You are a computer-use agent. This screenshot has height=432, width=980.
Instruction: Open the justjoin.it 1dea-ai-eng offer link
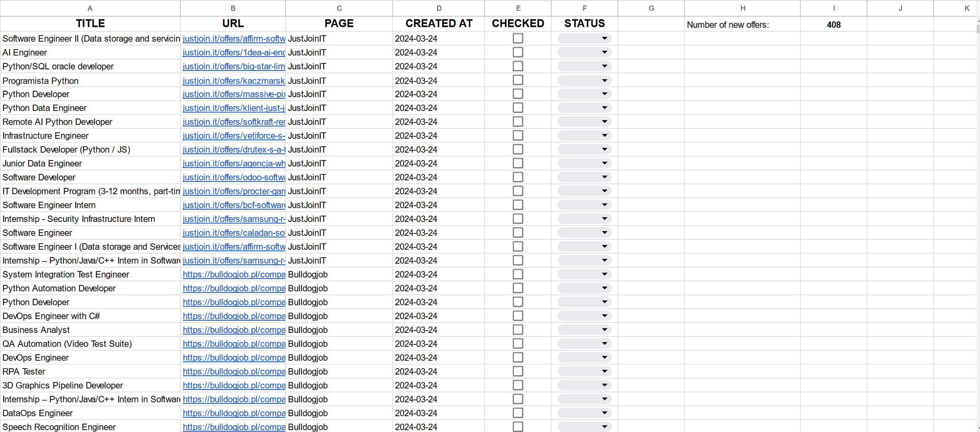234,53
